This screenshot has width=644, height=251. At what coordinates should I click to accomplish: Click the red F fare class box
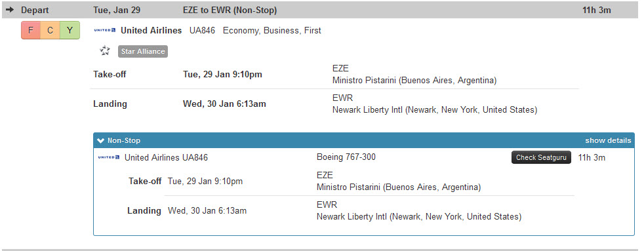pyautogui.click(x=31, y=30)
